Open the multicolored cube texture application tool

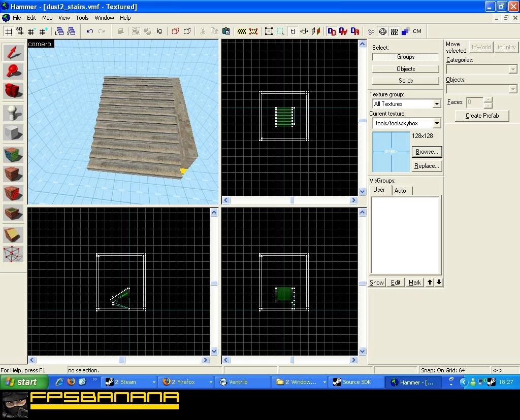(x=13, y=155)
